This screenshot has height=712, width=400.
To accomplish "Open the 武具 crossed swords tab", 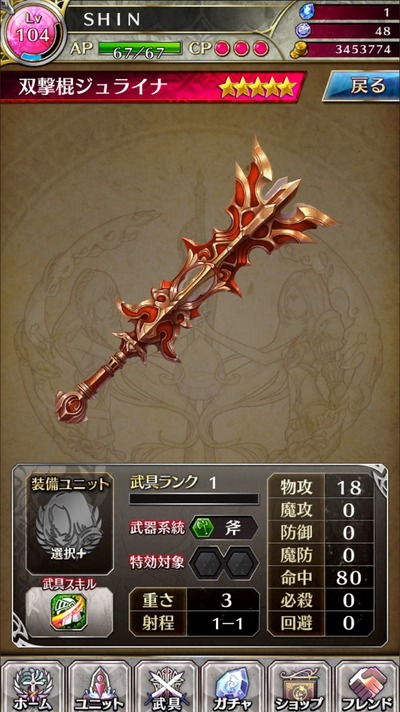I will click(167, 687).
